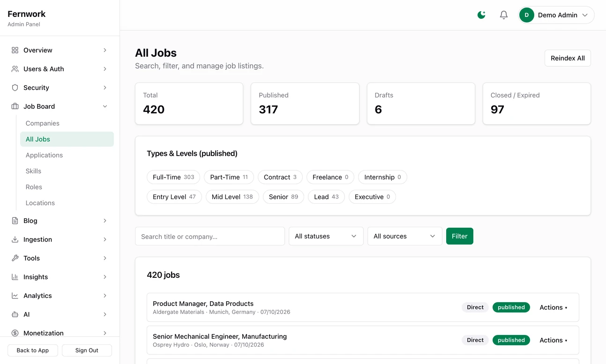
Task: Click the AI robot icon
Action: (x=15, y=314)
